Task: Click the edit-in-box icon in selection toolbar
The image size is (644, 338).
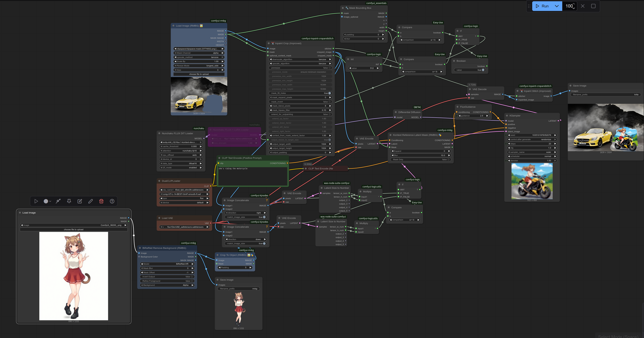Action: (80, 201)
